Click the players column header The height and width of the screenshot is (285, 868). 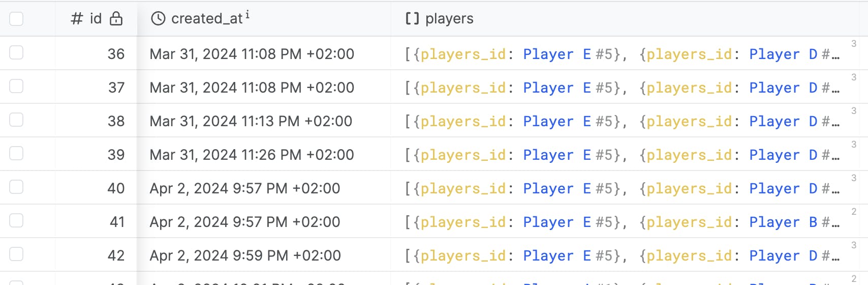pos(449,19)
